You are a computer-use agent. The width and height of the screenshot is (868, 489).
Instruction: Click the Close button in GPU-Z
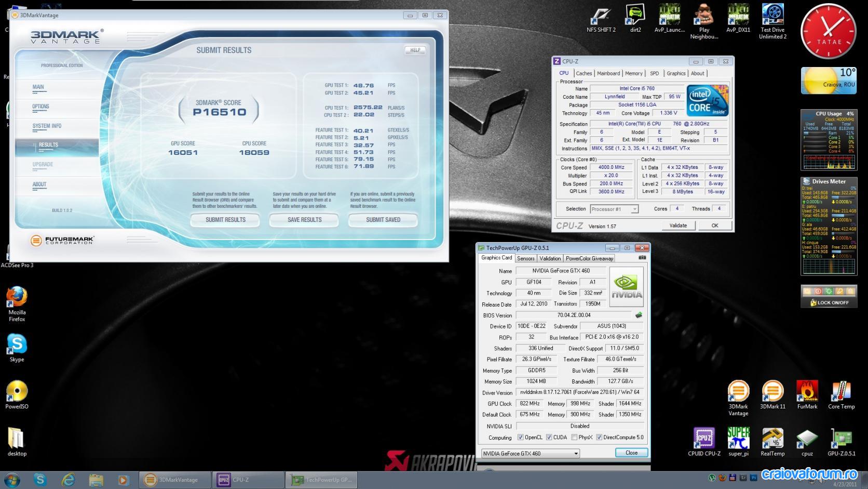point(631,453)
